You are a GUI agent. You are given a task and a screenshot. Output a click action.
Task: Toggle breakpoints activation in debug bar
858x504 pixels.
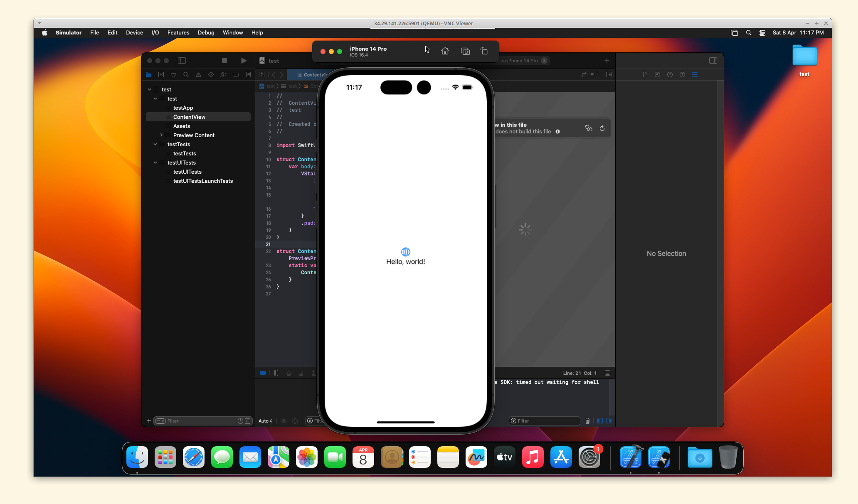[x=263, y=373]
